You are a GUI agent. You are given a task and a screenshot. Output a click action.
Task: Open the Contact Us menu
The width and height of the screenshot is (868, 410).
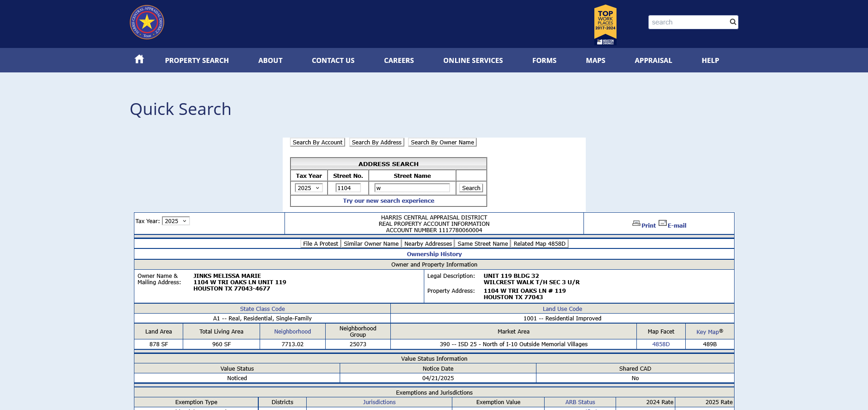(x=333, y=60)
